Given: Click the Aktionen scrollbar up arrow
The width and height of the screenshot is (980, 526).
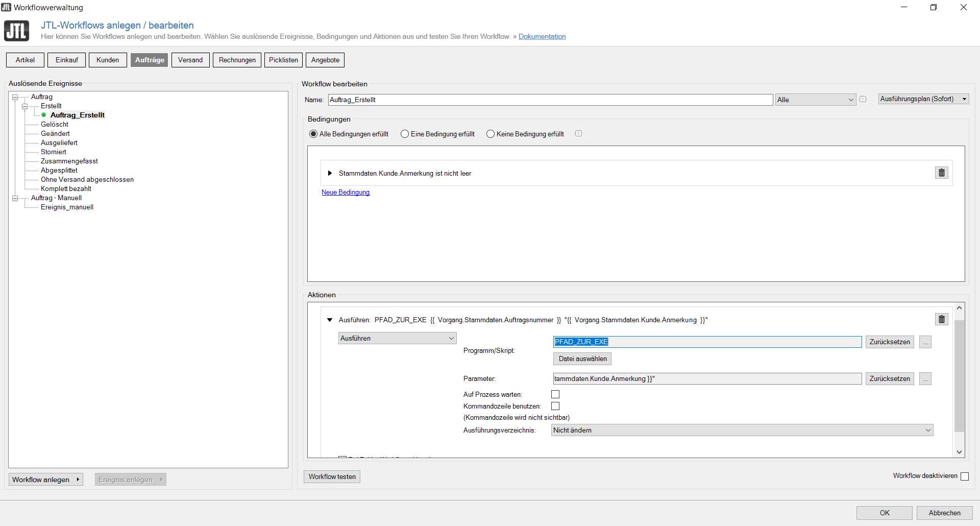Looking at the screenshot, I should [959, 308].
